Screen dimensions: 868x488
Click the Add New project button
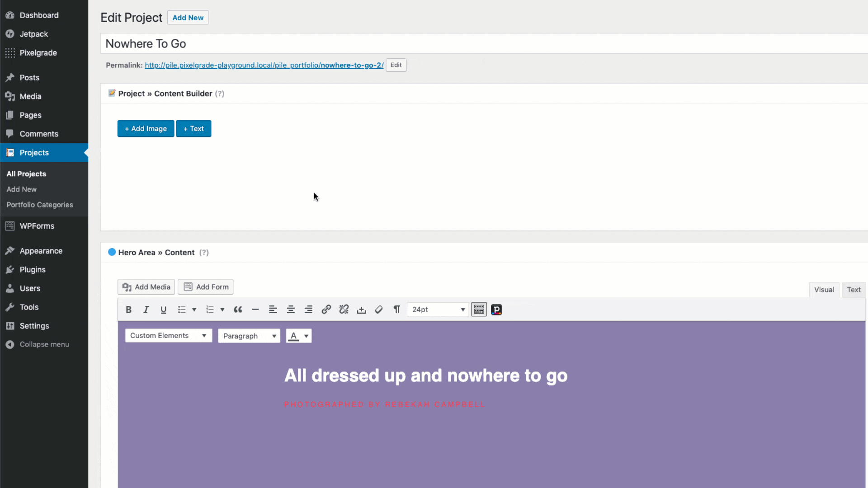point(188,17)
